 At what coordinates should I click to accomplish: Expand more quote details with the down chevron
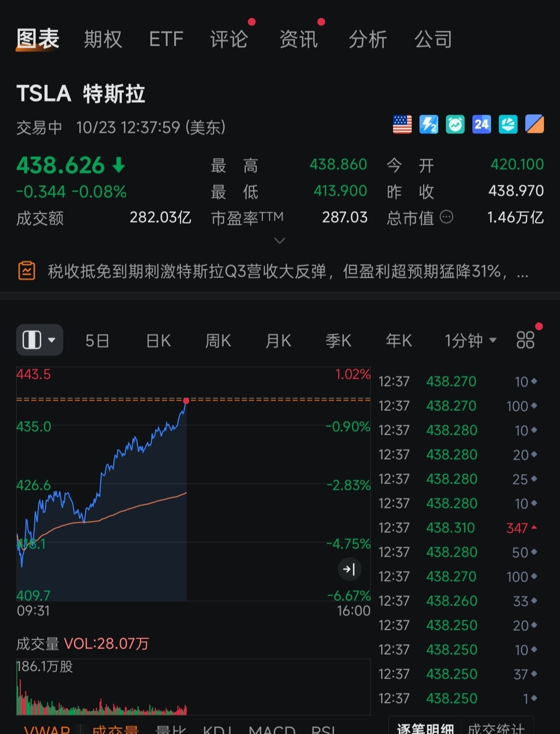tap(279, 241)
